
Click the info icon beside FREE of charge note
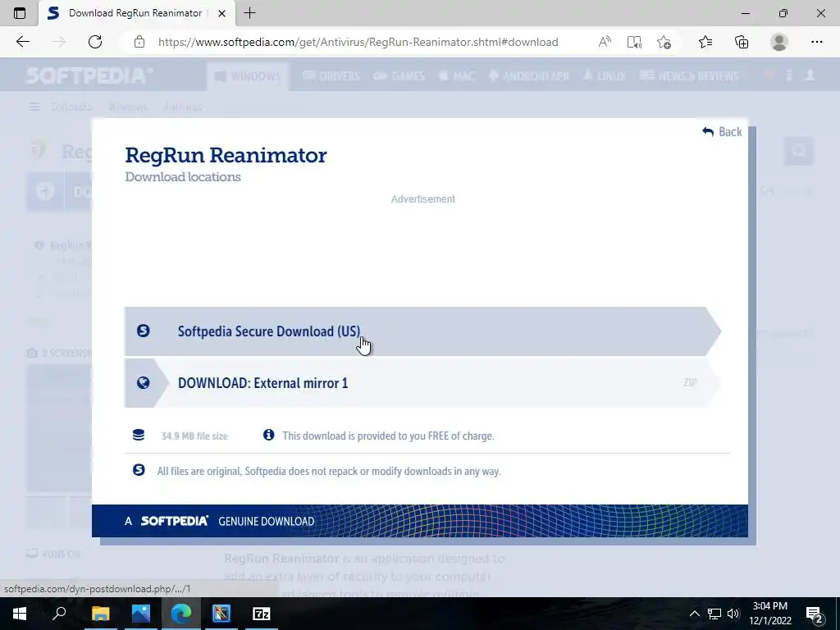click(268, 435)
